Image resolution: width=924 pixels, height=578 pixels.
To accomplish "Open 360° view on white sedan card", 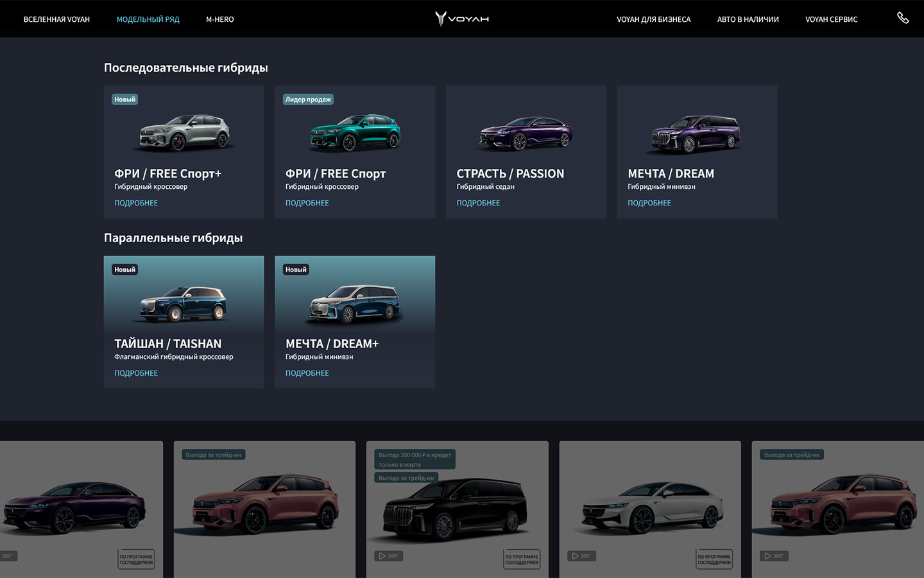I will point(581,556).
